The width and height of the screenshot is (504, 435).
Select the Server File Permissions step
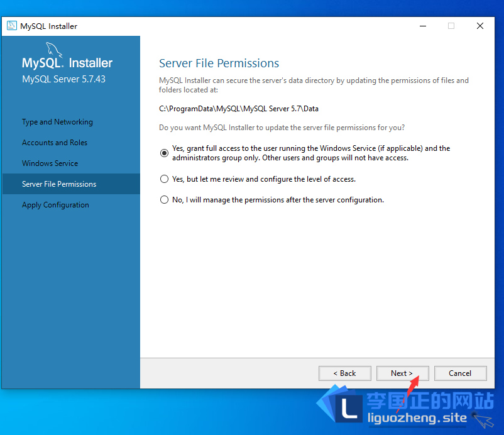tap(71, 184)
